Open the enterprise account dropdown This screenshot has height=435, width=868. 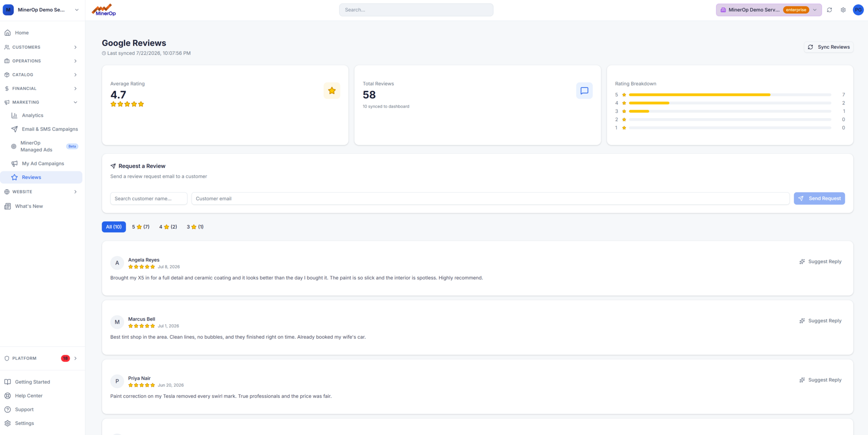point(769,10)
